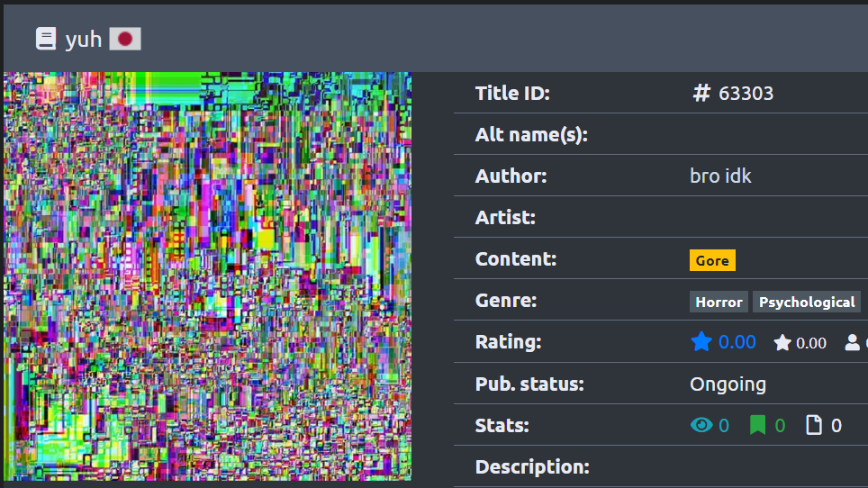Viewport: 868px width, 488px height.
Task: Select the Horror genre tag
Action: point(719,302)
